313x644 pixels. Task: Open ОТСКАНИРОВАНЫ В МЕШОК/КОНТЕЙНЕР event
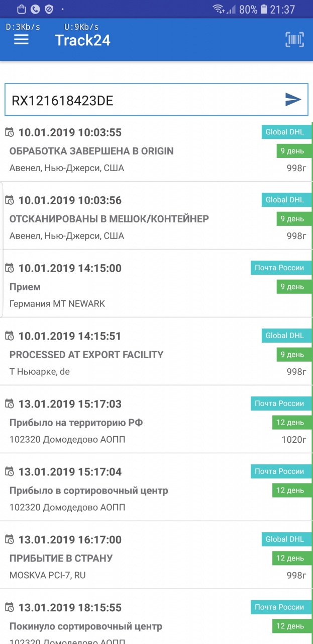coord(109,219)
